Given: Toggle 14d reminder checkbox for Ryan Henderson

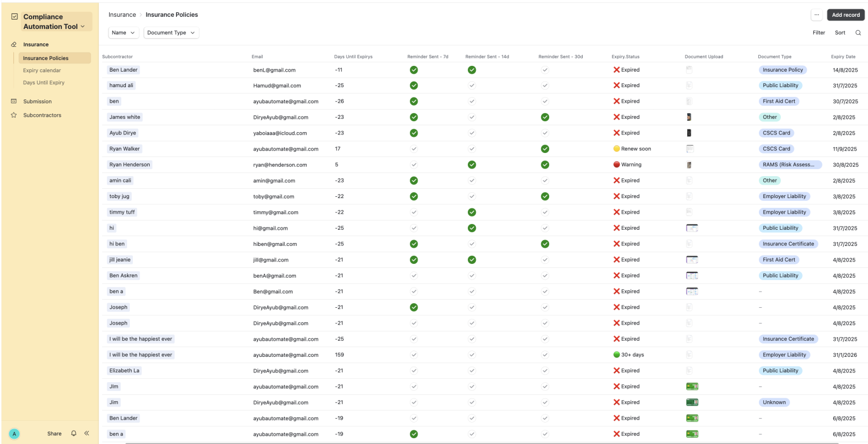Looking at the screenshot, I should click(x=472, y=165).
